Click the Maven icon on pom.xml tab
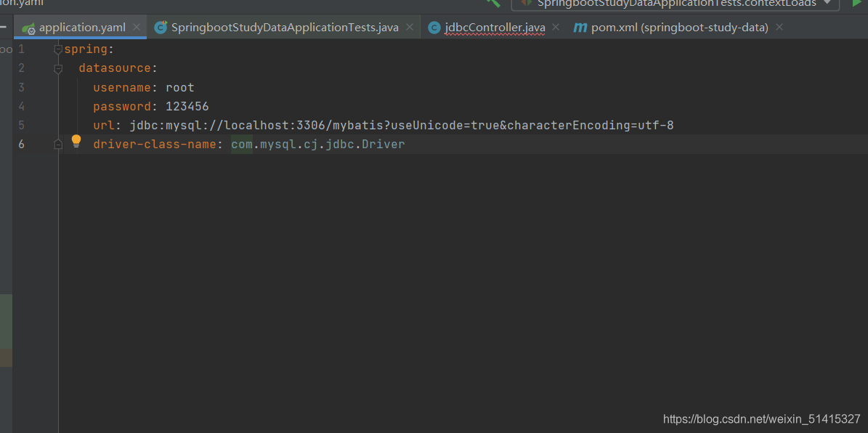This screenshot has width=868, height=433. tap(580, 27)
